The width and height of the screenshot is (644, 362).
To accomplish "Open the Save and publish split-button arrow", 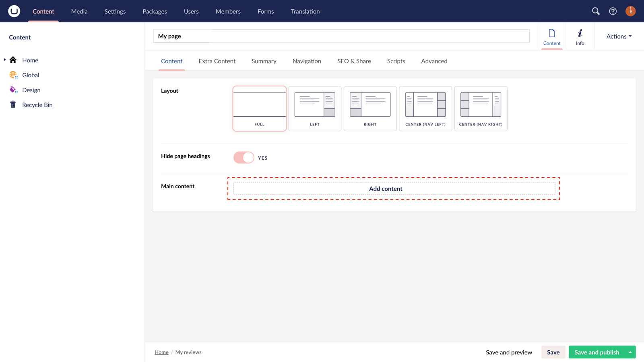I will point(630,352).
